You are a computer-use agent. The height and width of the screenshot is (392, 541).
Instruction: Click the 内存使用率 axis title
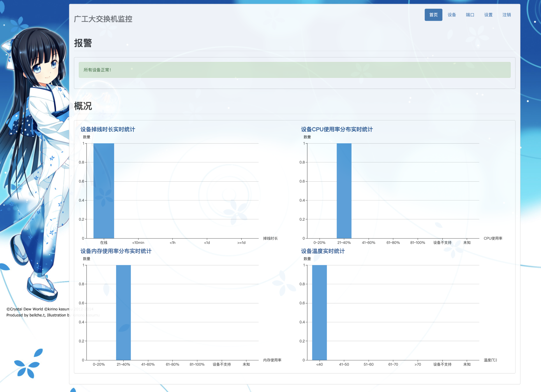coord(272,360)
